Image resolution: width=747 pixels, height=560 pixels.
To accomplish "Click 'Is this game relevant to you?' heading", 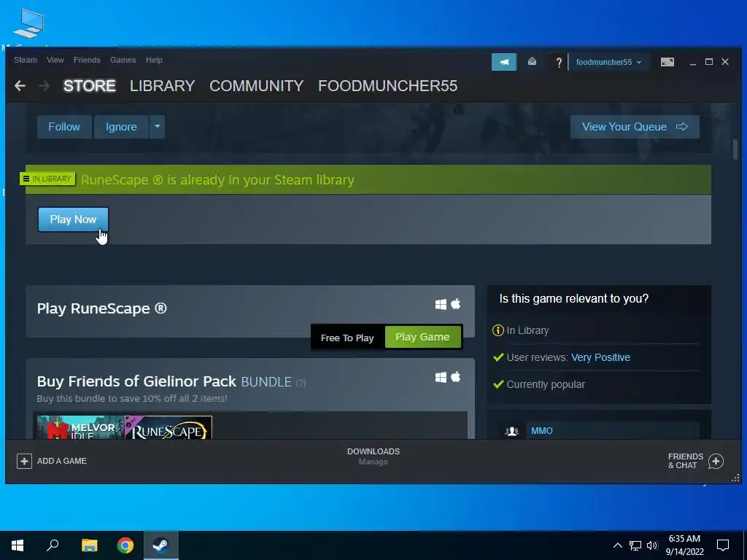I will pos(573,298).
